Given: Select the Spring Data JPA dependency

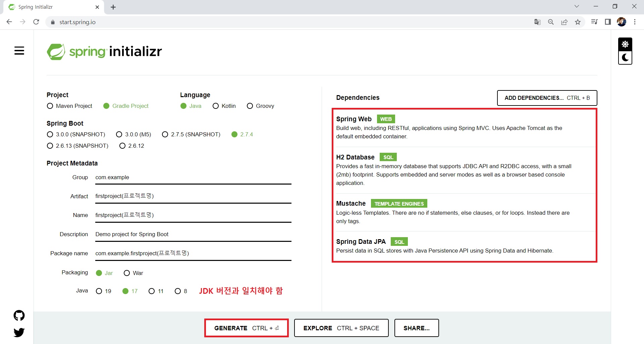Looking at the screenshot, I should point(464,246).
